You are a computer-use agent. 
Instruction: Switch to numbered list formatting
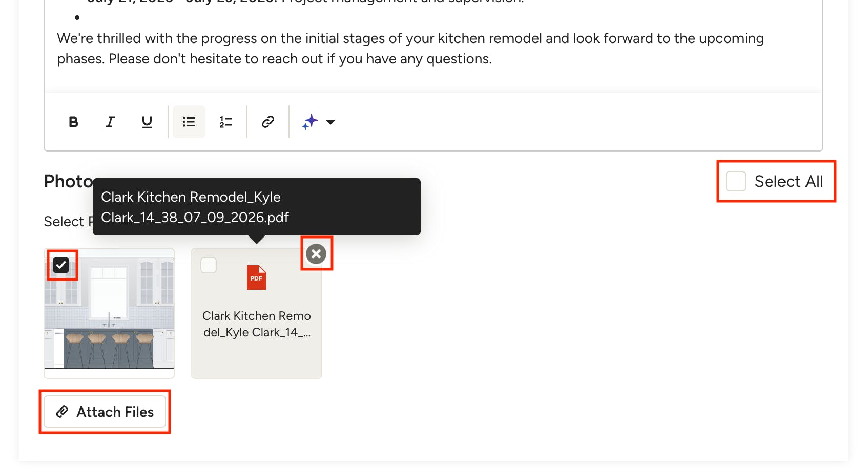pyautogui.click(x=226, y=122)
